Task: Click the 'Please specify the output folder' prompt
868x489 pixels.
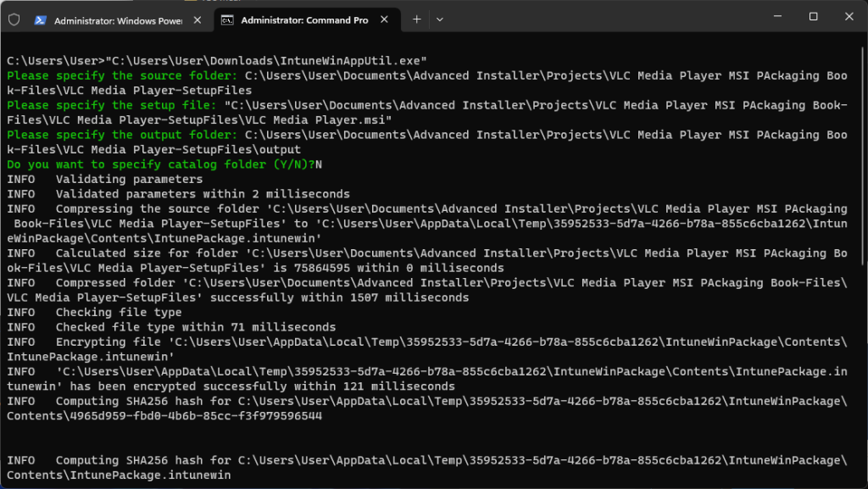Action: 122,135
